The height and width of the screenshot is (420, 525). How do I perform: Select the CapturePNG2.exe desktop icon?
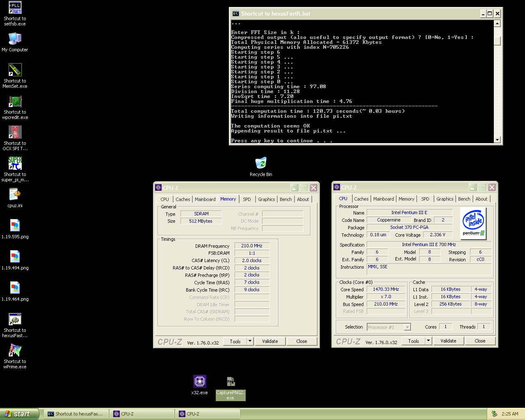click(x=231, y=381)
